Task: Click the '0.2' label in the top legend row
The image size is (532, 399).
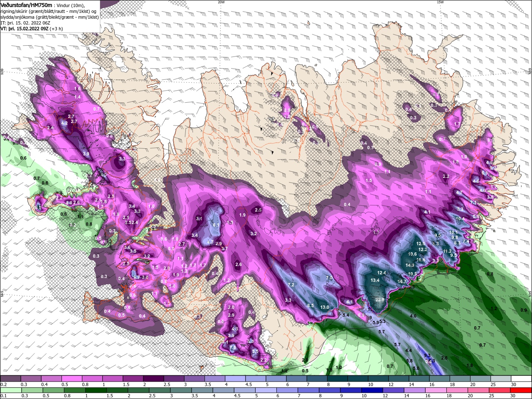Action: pyautogui.click(x=3, y=384)
